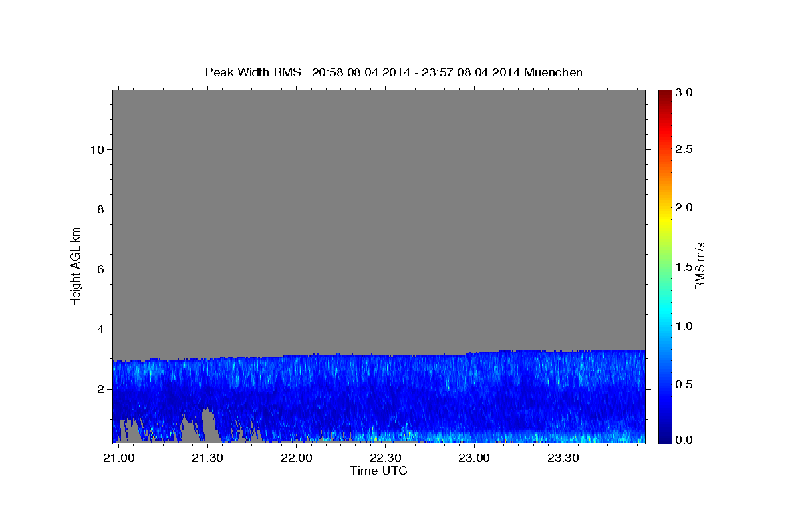
Task: Click the 'RMS m/s' colorbar label
Action: 699,265
